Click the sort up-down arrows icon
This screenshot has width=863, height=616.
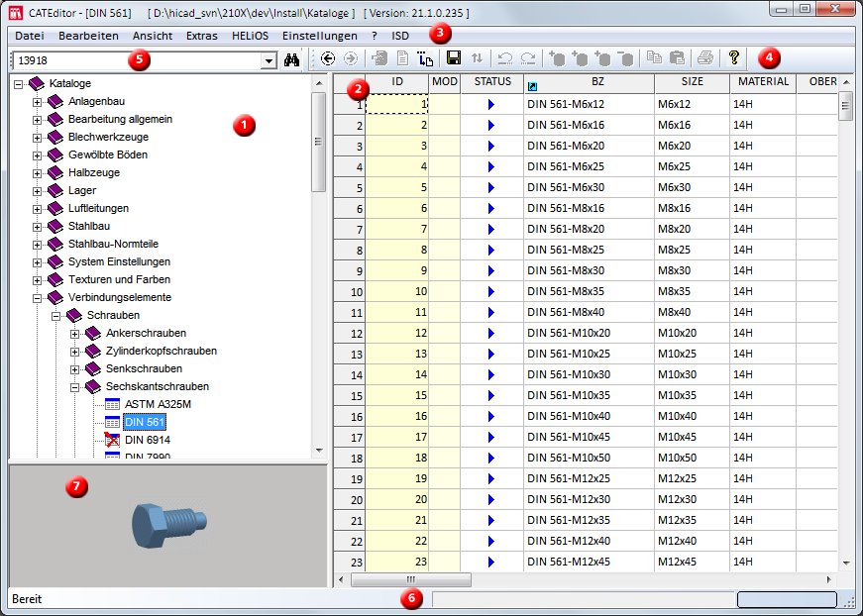(478, 59)
